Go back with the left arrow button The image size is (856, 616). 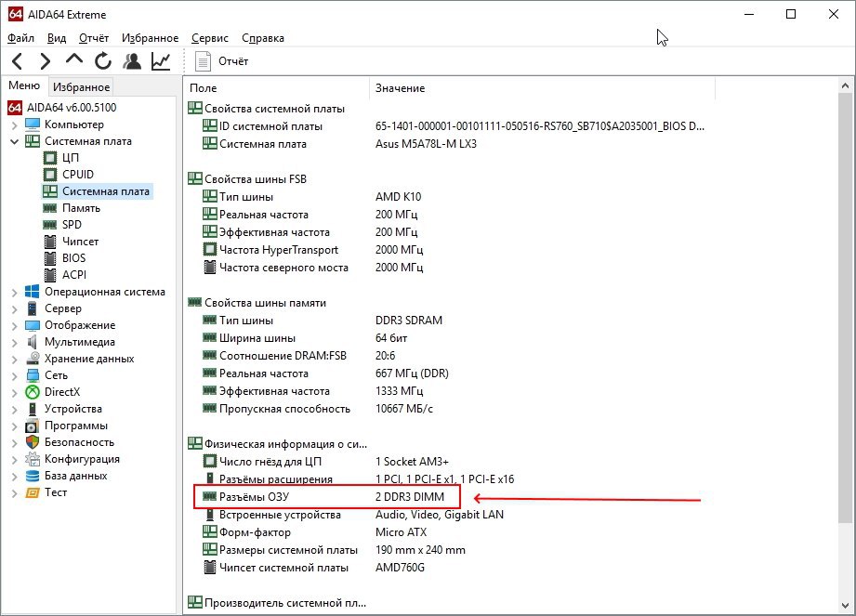pos(18,61)
